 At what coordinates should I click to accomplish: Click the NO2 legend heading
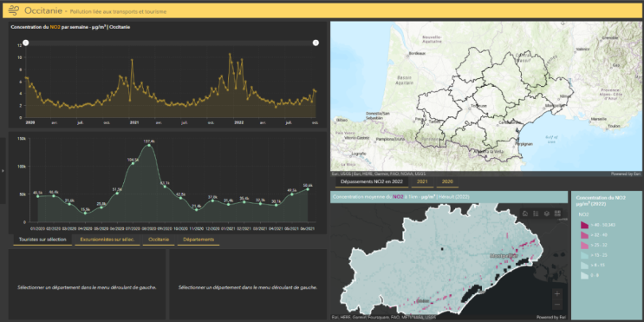pyautogui.click(x=582, y=214)
